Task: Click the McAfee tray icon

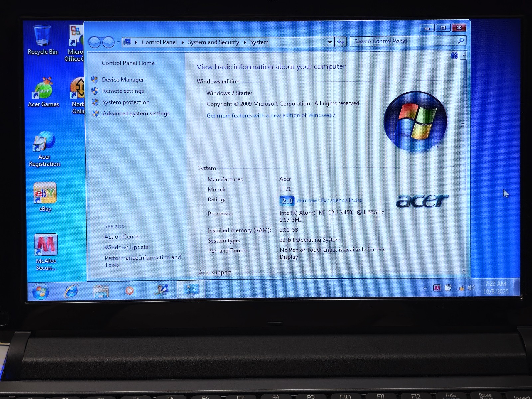Action: pos(437,288)
